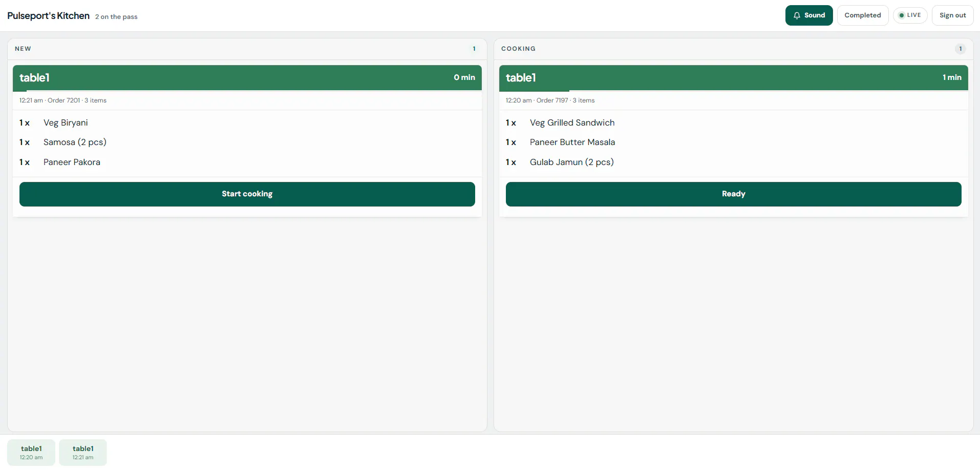Click the order 7197 details line
The image size is (980, 470).
[550, 100]
